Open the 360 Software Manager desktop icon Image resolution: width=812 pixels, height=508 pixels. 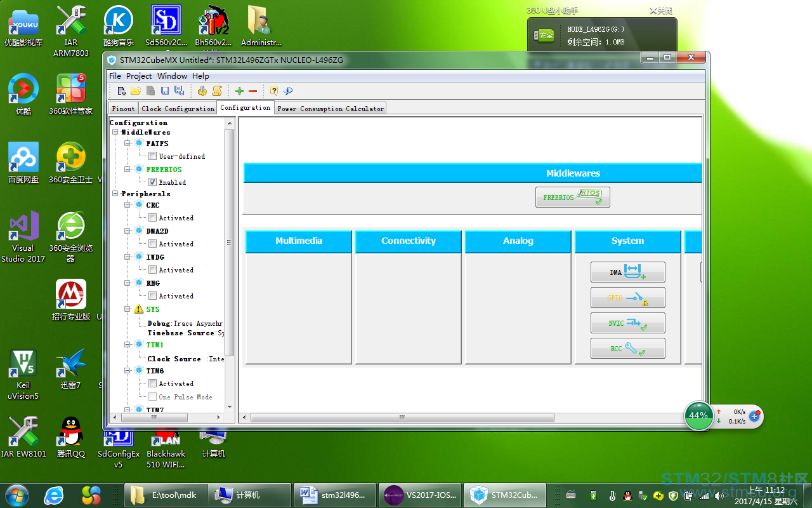click(71, 94)
